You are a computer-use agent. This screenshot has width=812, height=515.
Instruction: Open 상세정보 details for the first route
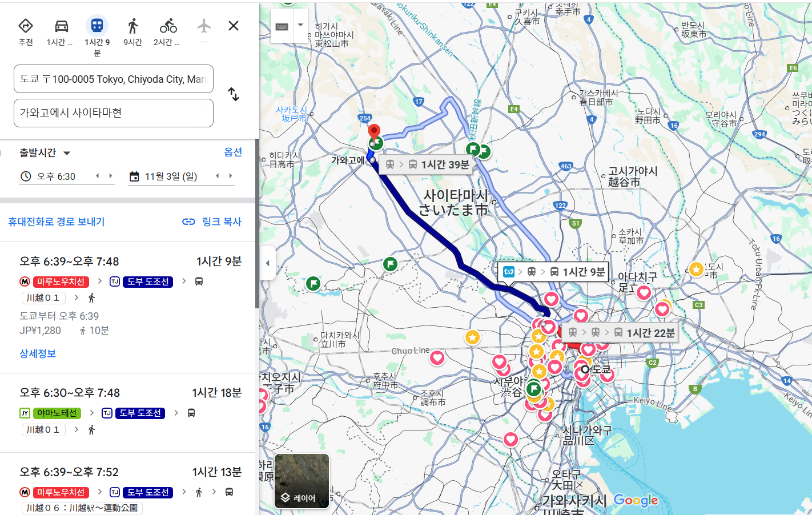(x=38, y=353)
